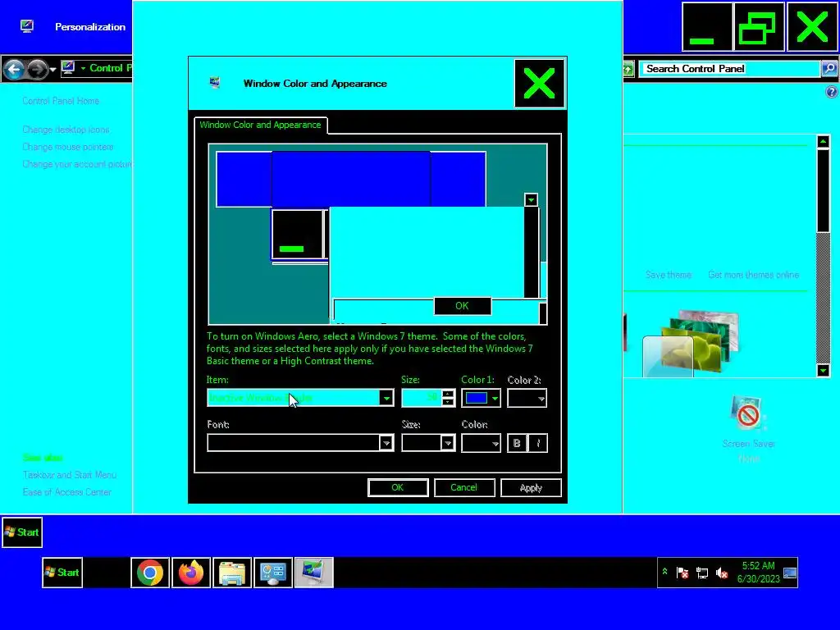Viewport: 840px width, 630px height.
Task: Launch Firefox from the taskbar
Action: tap(191, 573)
